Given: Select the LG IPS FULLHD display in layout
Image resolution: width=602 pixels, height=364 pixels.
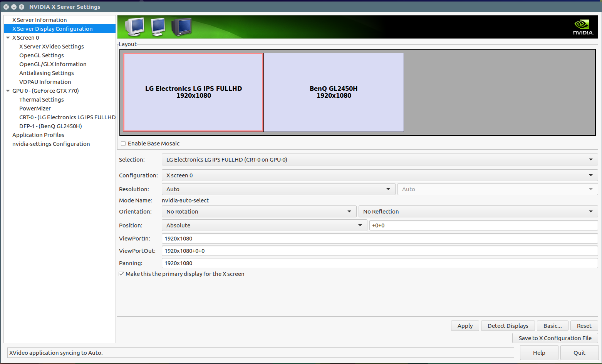Looking at the screenshot, I should point(193,92).
